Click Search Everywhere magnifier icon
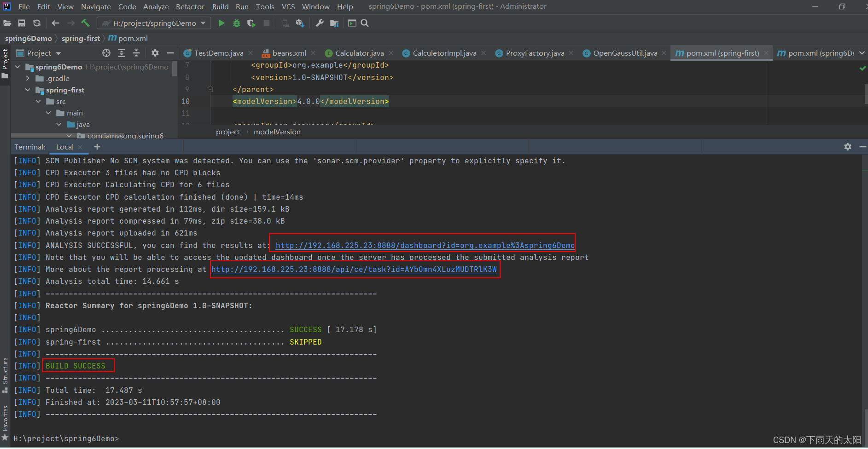868x449 pixels. pos(365,23)
